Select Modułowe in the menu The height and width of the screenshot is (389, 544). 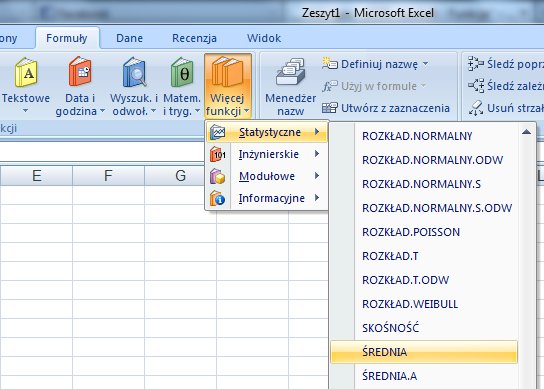(266, 176)
